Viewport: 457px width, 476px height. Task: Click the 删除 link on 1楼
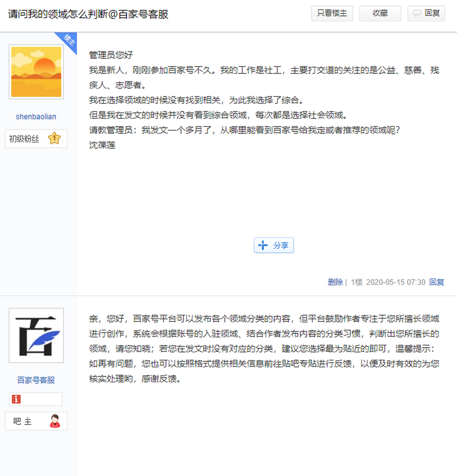pos(335,282)
